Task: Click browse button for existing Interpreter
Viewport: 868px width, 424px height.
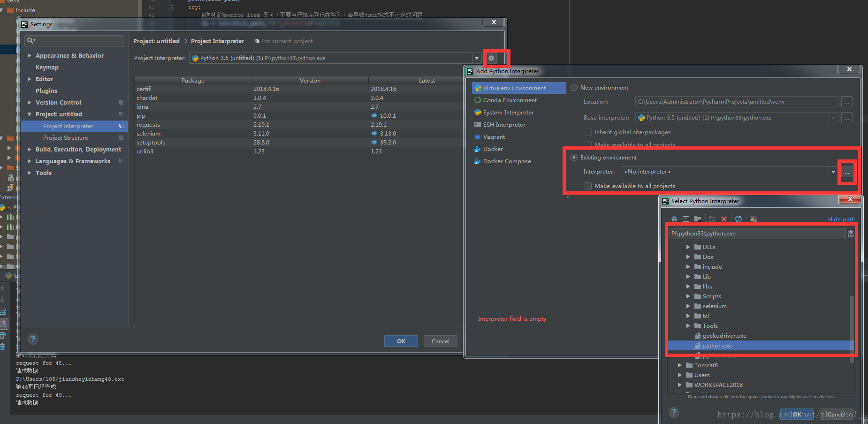Action: (847, 172)
